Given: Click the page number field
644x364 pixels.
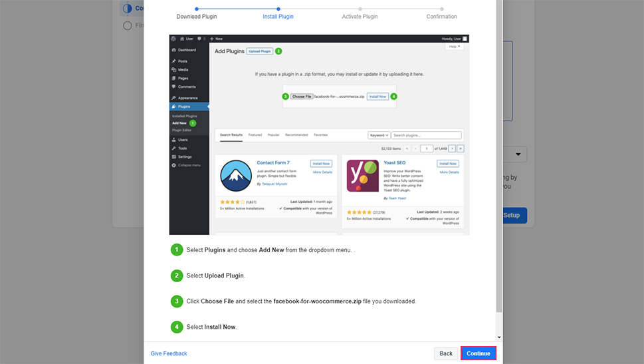Looking at the screenshot, I should point(427,148).
